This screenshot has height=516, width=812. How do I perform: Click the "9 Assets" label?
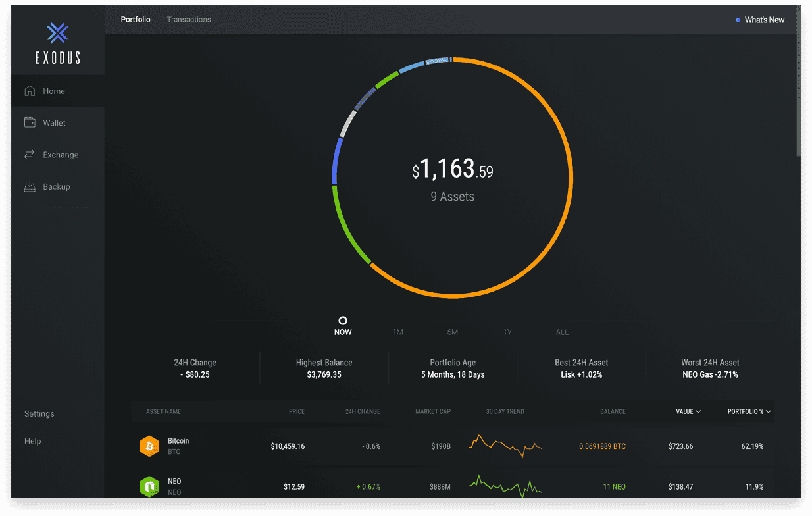pos(453,196)
